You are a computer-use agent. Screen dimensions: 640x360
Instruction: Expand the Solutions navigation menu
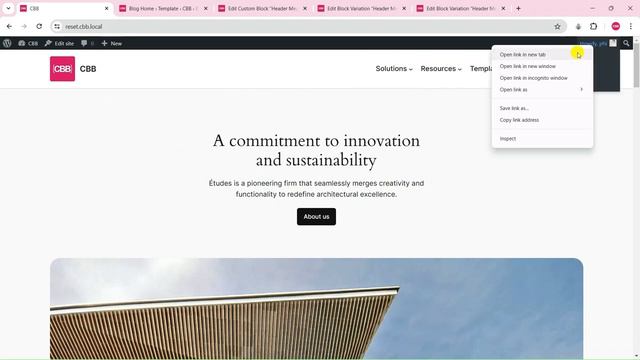point(394,69)
